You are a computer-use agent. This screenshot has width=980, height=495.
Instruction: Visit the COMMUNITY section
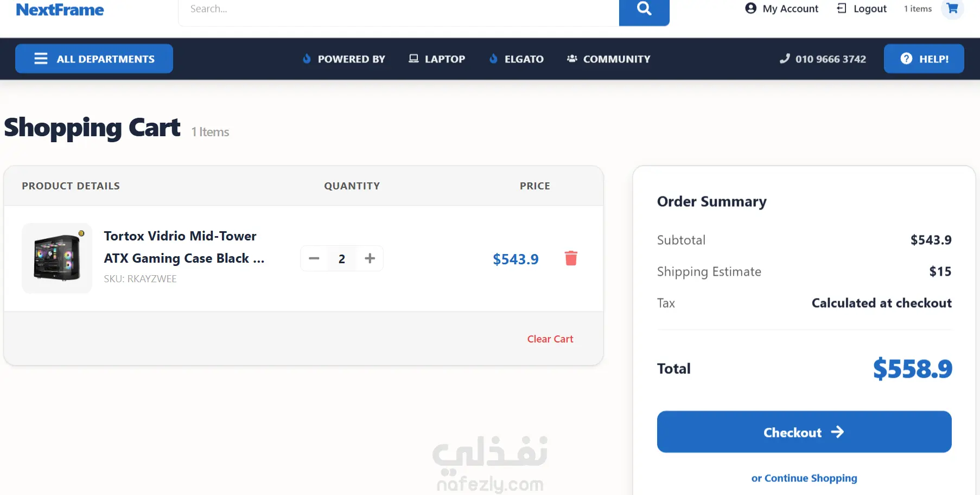pos(609,59)
